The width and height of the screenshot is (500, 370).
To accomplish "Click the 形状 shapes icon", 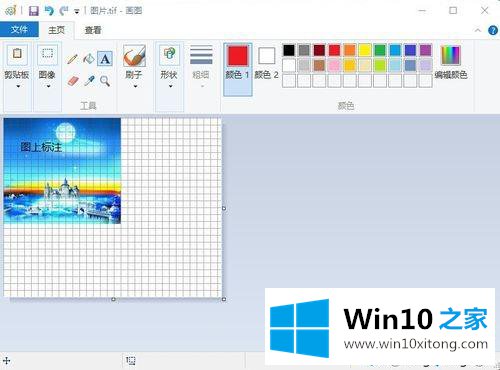I will pyautogui.click(x=169, y=54).
